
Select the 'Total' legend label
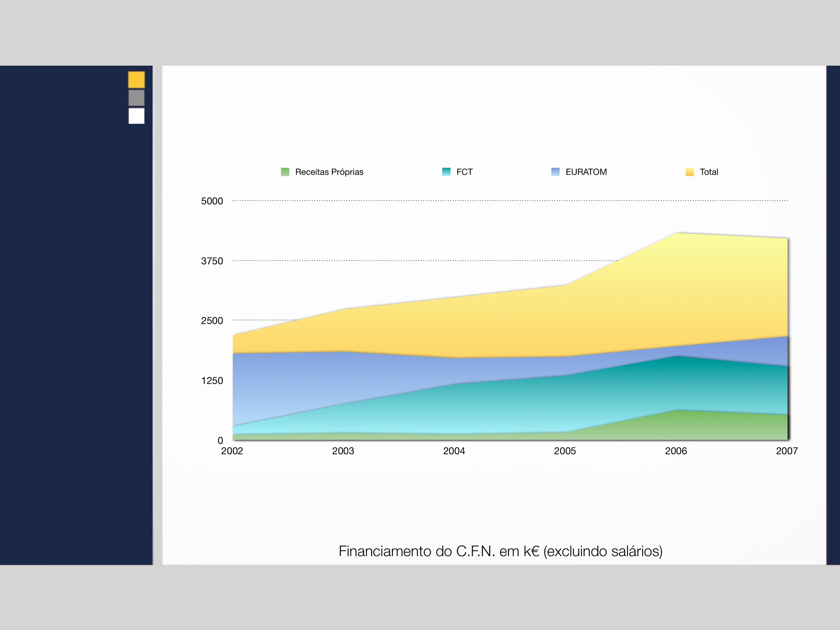(x=709, y=172)
